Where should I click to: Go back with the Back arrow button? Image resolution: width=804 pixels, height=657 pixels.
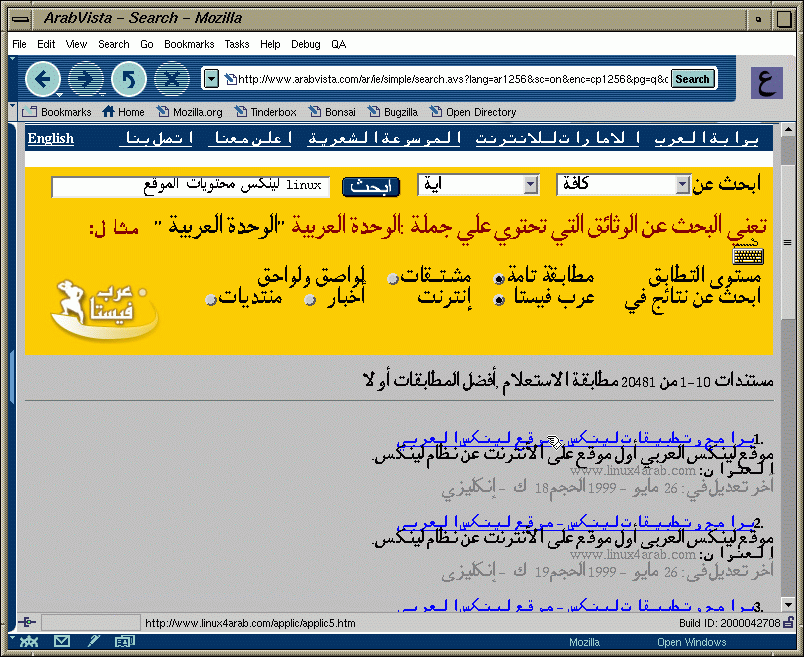[43, 79]
